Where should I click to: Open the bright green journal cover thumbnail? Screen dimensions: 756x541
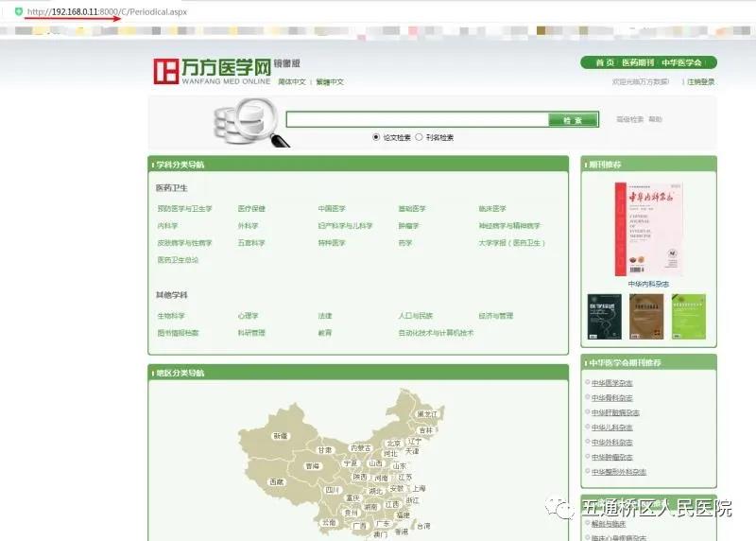(688, 317)
